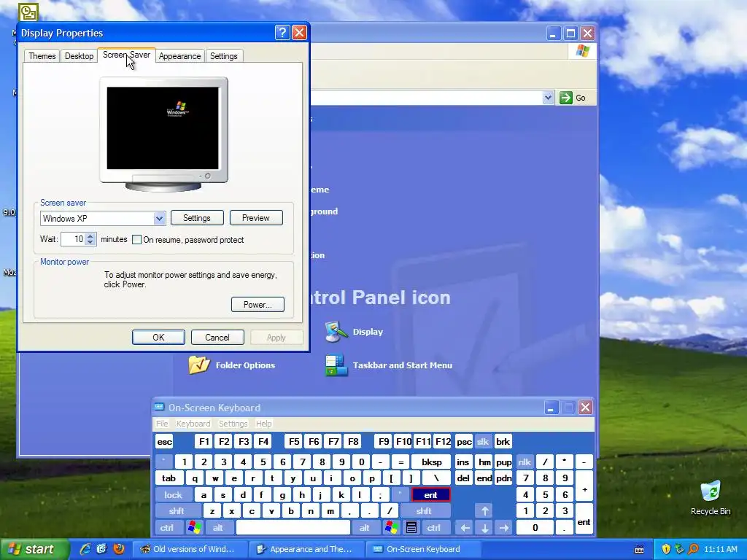The width and height of the screenshot is (747, 560).
Task: Click the space bar on the on-screen keyboard
Action: click(293, 528)
